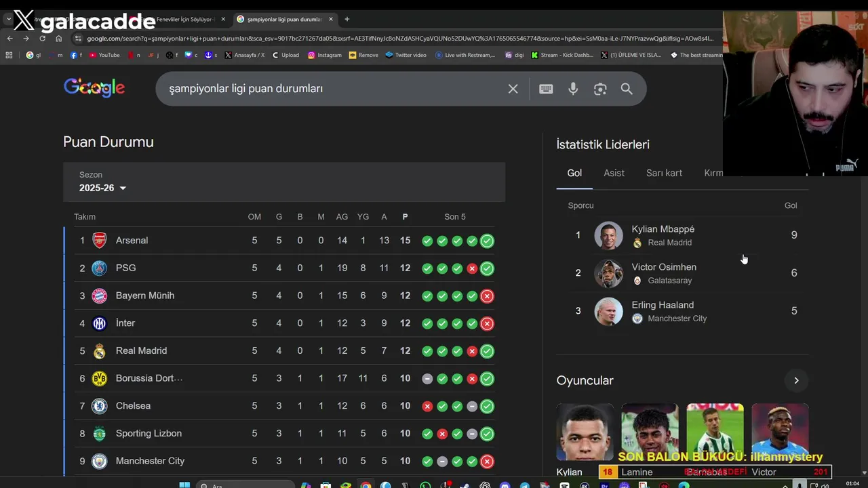Open the Sporting Lizbon team row

[284, 434]
